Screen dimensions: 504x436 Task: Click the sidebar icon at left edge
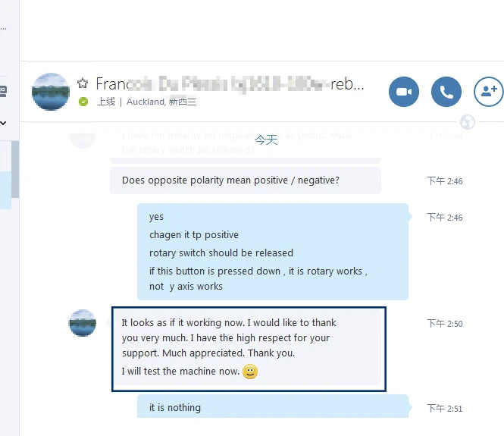point(3,91)
